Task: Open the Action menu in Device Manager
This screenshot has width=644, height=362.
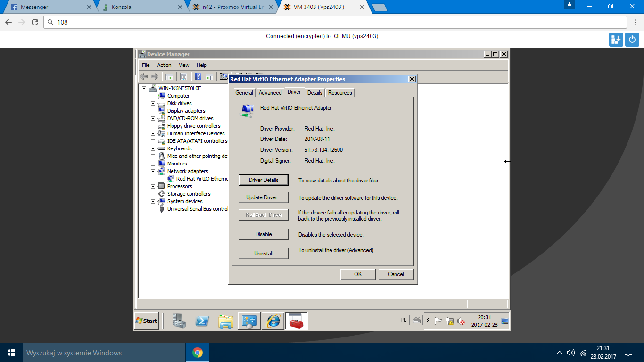Action: coord(164,65)
